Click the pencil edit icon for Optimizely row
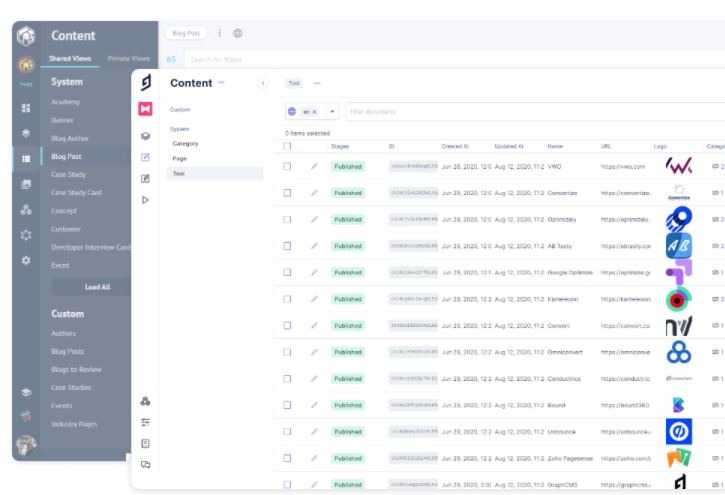The width and height of the screenshot is (725, 495). click(314, 219)
